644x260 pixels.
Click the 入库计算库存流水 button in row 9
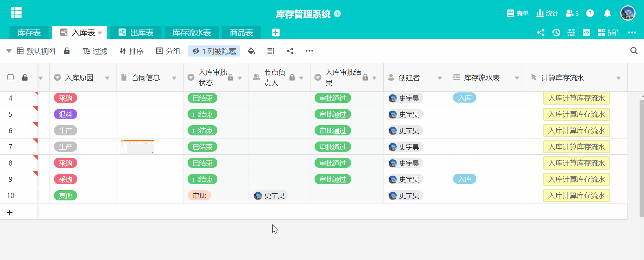(577, 179)
